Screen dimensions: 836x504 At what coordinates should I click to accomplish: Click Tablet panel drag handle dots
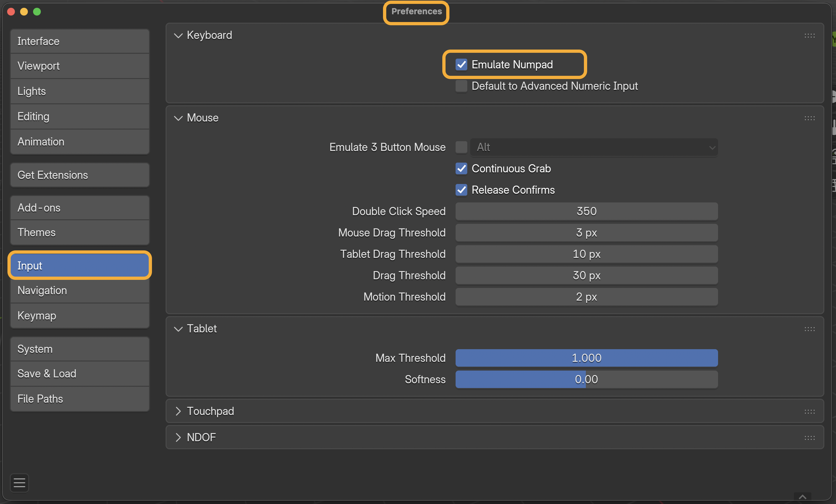809,329
